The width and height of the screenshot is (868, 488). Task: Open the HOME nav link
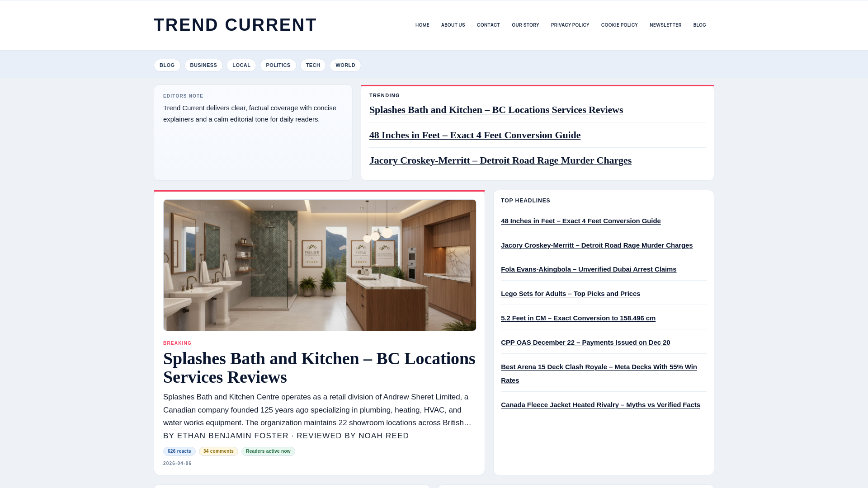coord(422,25)
